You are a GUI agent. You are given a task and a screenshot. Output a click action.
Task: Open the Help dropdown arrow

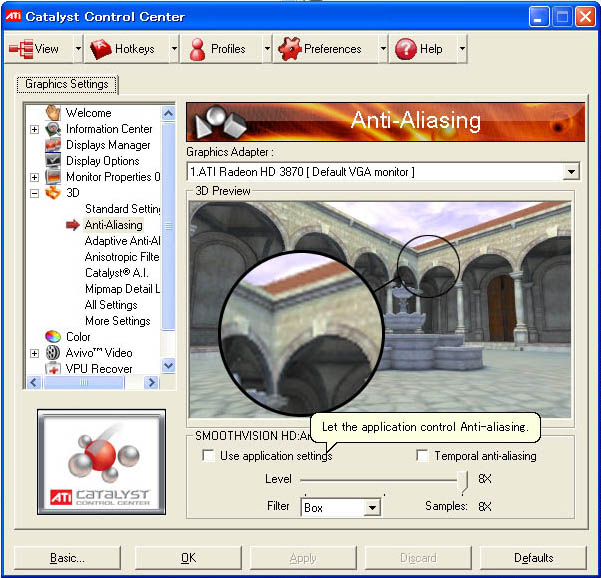coord(462,49)
